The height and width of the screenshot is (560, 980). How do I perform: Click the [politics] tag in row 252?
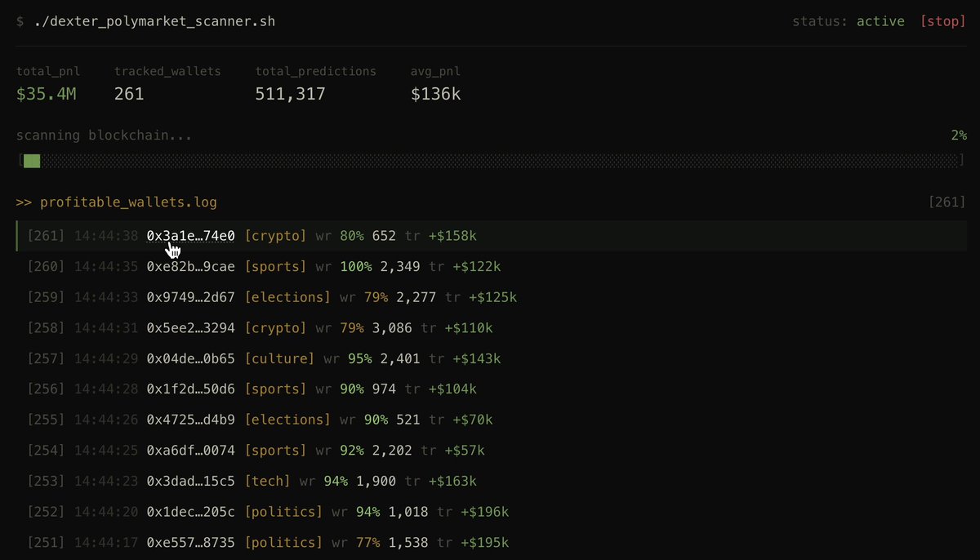point(283,512)
